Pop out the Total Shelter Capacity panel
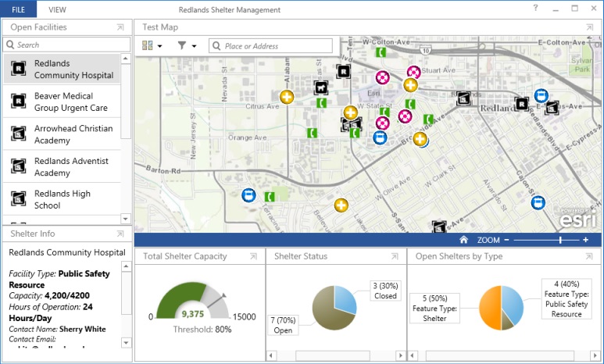 253,256
